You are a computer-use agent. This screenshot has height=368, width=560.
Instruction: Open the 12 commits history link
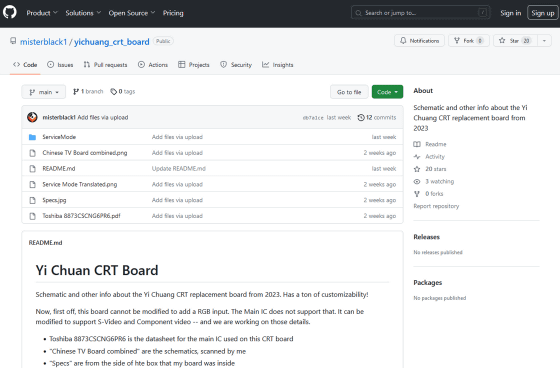(x=377, y=117)
